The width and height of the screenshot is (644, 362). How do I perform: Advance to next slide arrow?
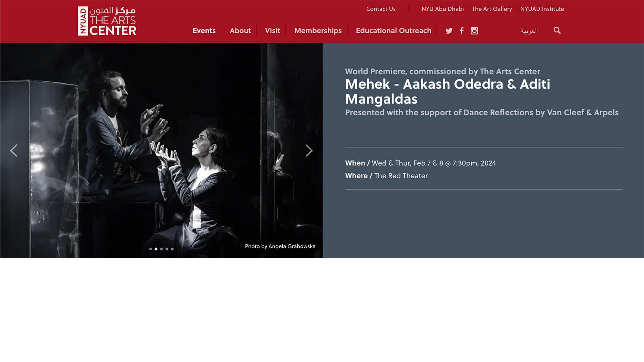tap(309, 150)
